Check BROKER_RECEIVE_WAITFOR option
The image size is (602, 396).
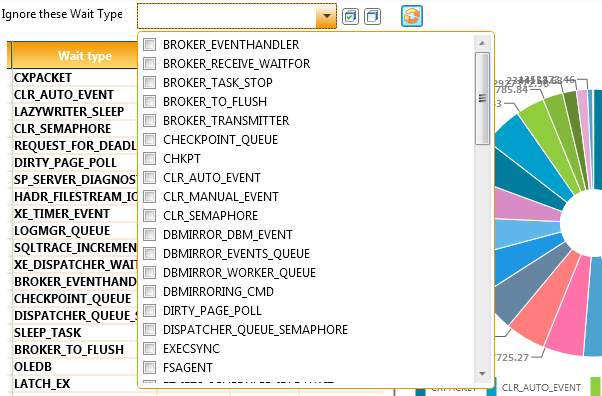click(x=149, y=63)
